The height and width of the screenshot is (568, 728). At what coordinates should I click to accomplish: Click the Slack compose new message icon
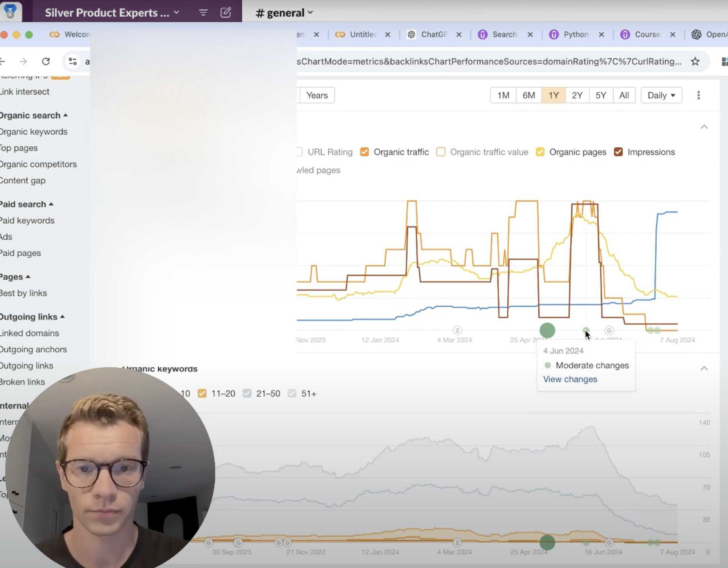pyautogui.click(x=226, y=13)
